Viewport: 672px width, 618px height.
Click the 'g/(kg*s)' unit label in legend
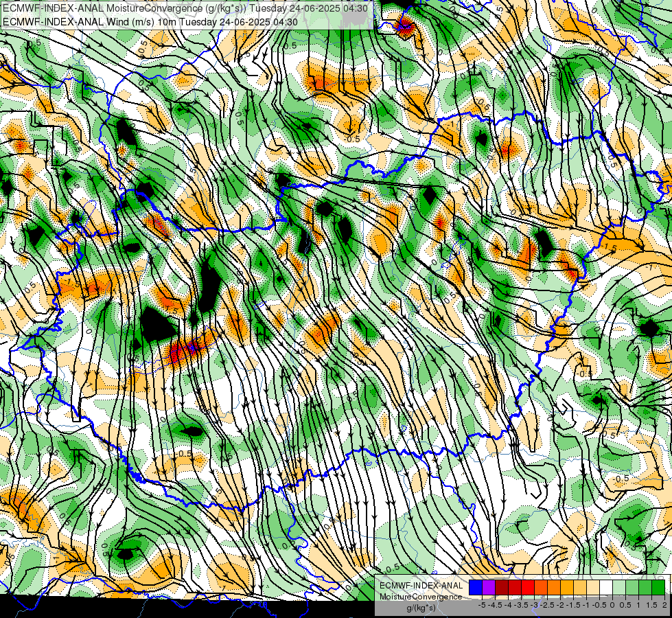421,608
